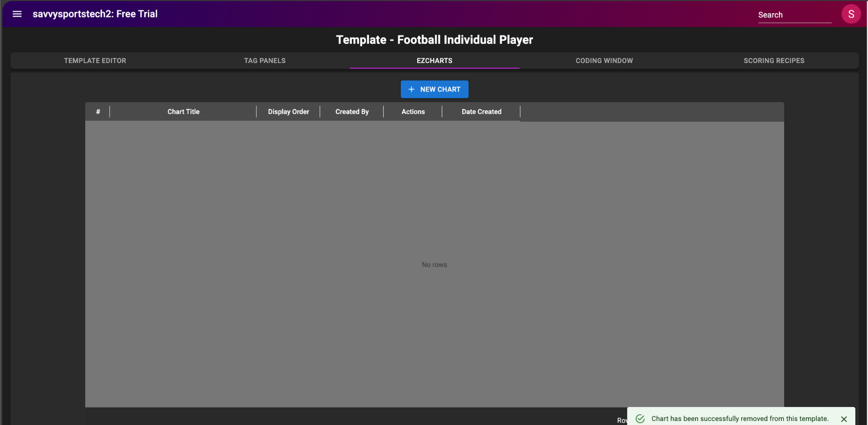Open the Tag Panels tab

(x=264, y=61)
